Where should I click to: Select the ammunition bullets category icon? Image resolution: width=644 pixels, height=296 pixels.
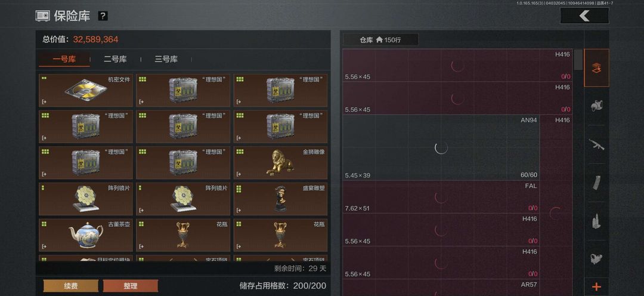click(596, 221)
